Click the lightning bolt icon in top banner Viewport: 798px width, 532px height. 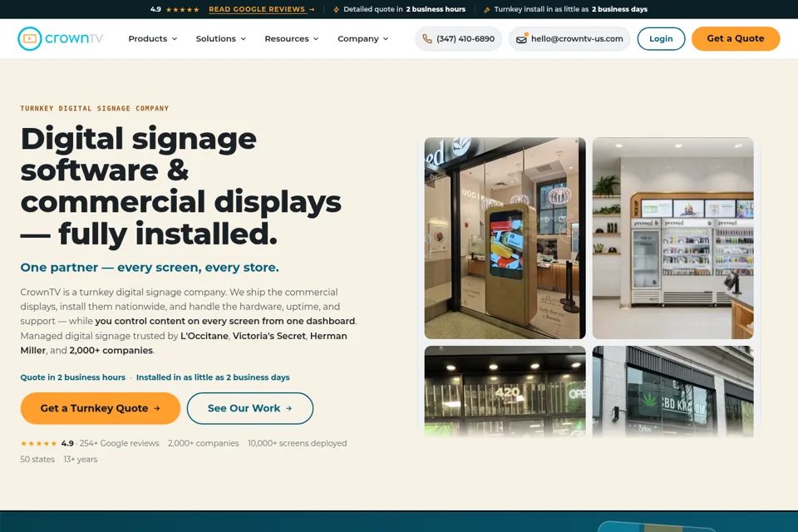pos(336,9)
